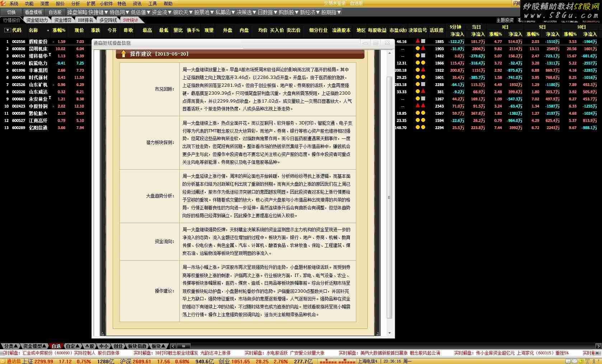Open the 低估值 dropdown
The width and height of the screenshot is (602, 364).
[141, 12]
